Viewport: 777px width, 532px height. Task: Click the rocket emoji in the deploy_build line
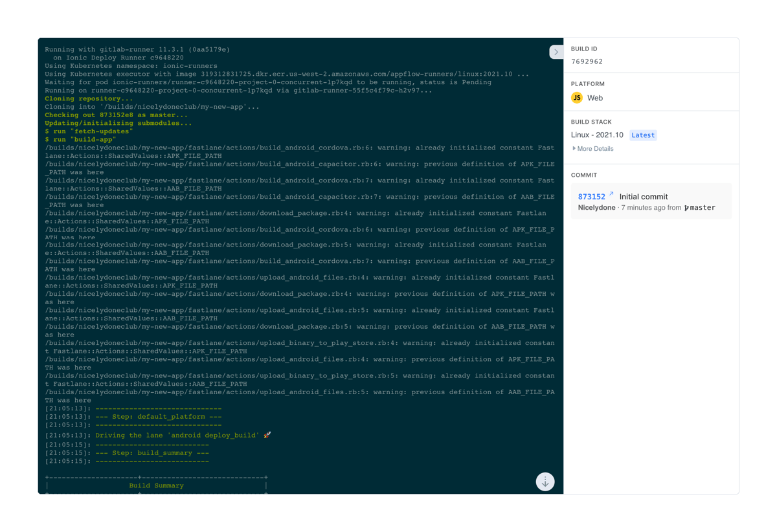tap(265, 434)
